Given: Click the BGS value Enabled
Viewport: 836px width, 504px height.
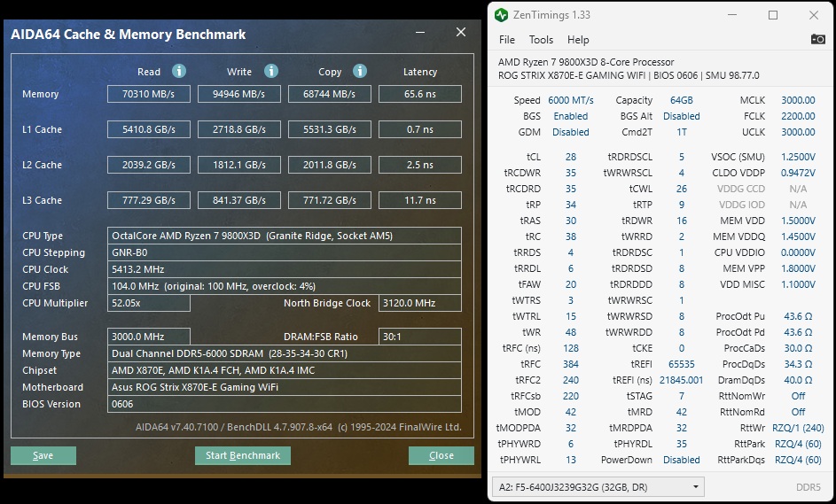Looking at the screenshot, I should point(571,116).
